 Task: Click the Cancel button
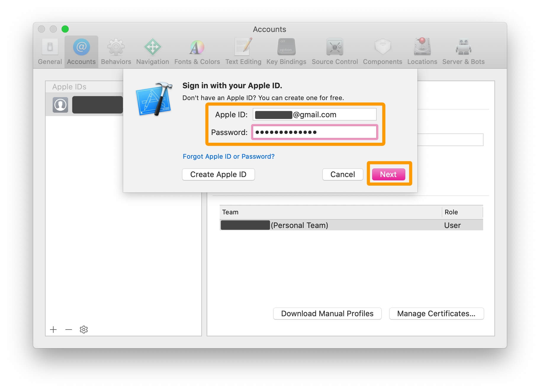[343, 174]
